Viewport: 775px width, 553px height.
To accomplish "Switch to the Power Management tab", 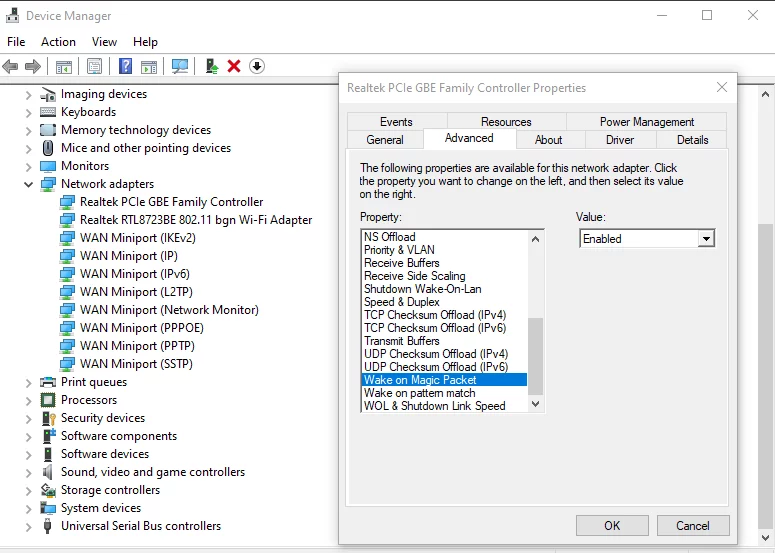I will [x=646, y=122].
